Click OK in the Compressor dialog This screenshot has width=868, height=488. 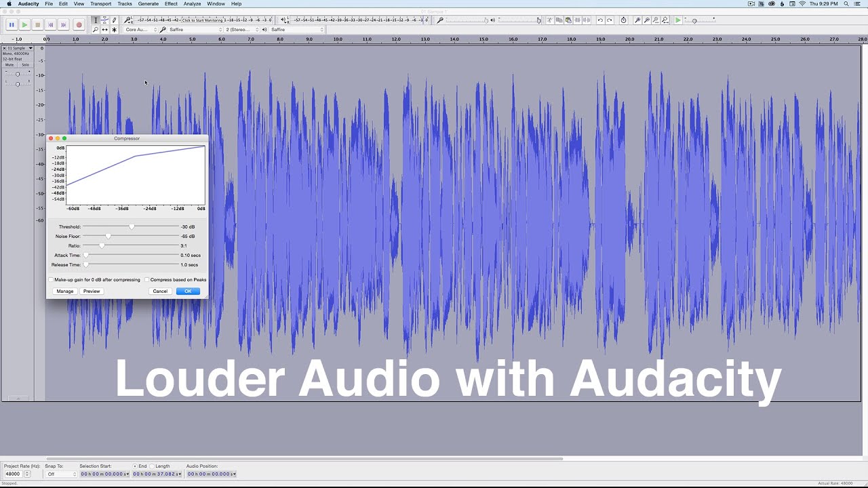pos(188,291)
